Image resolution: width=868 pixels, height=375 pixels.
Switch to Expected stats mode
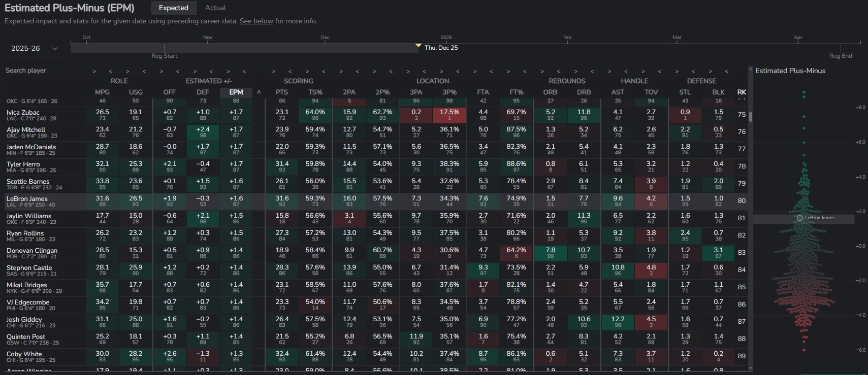coord(173,8)
